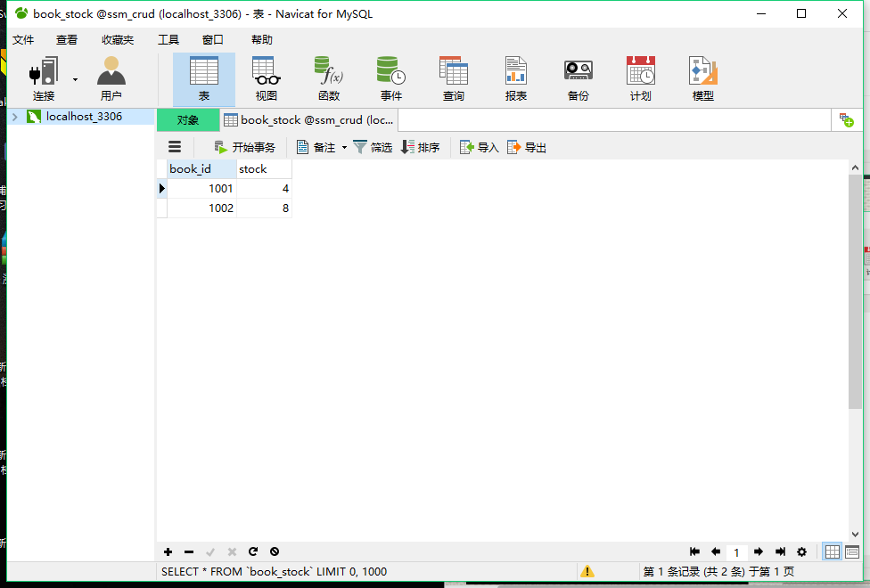Open the Report (报表) tool
The height and width of the screenshot is (588, 870).
515,78
